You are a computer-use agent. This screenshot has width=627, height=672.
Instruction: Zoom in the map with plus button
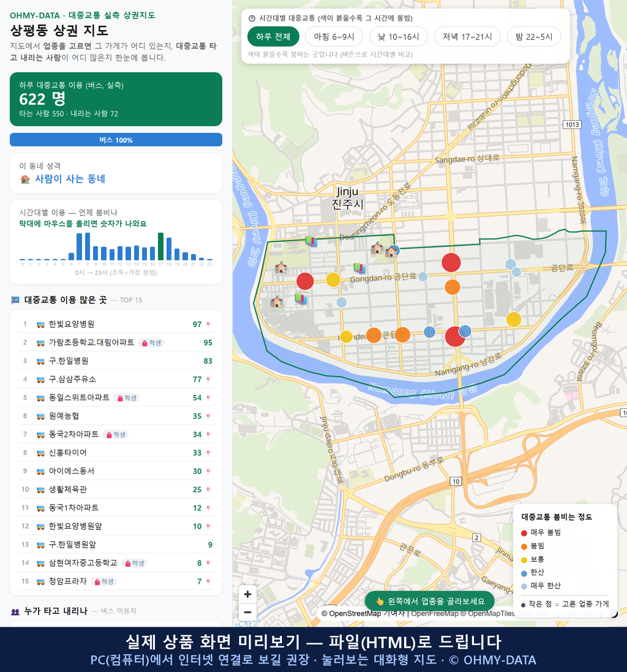[247, 594]
